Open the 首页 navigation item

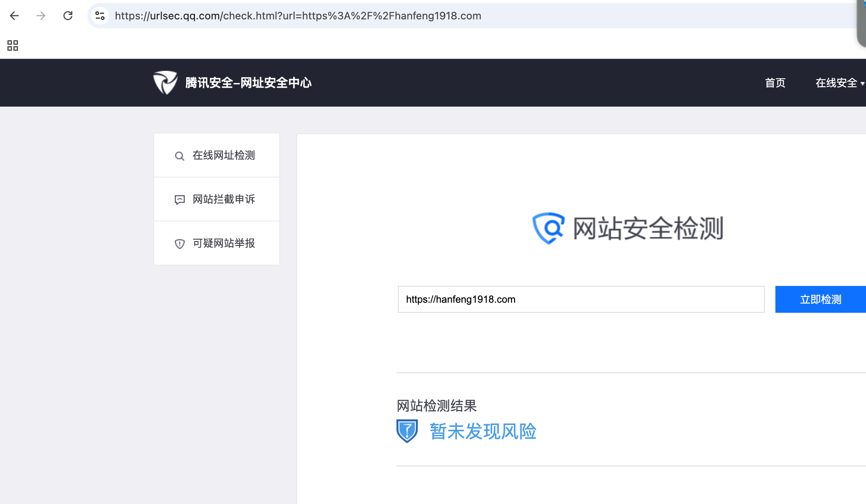tap(775, 83)
